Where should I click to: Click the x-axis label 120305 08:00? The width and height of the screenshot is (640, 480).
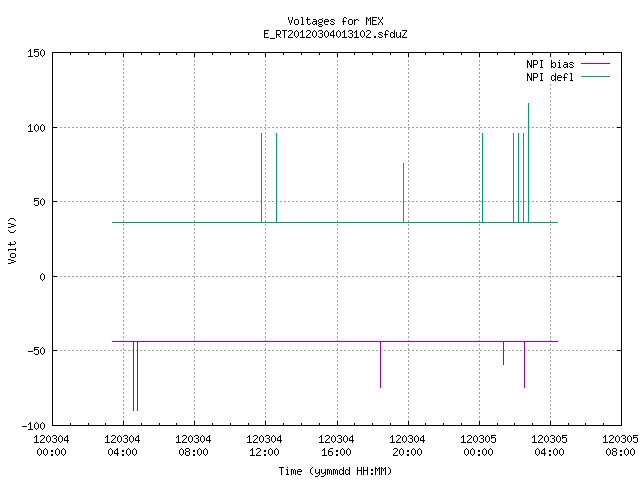tap(620, 445)
